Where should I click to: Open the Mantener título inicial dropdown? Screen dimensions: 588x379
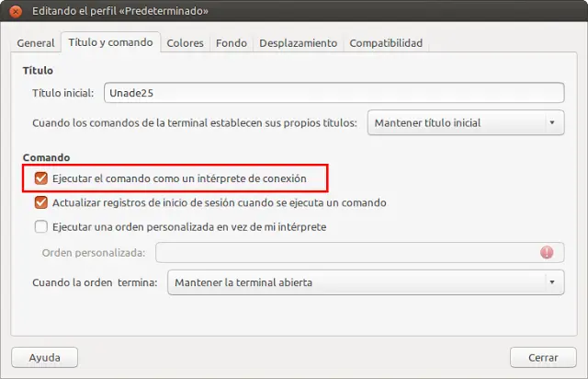[466, 123]
